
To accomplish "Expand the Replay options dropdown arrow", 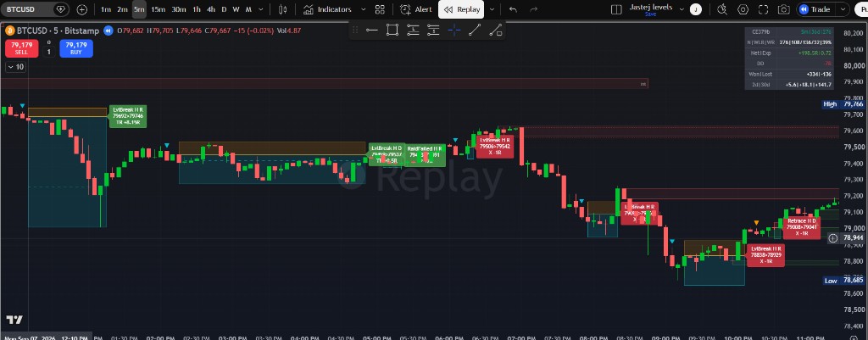I will pos(492,9).
